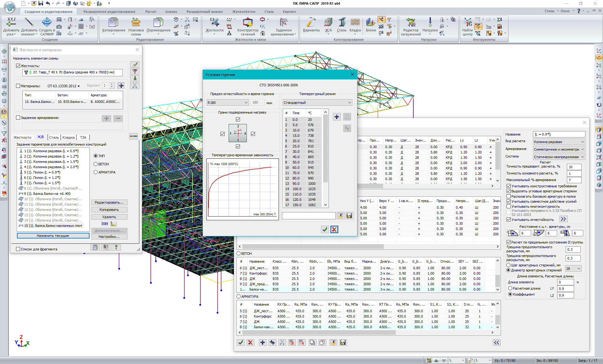Click the filter funnel icon in Жесткости panel
603x364 pixels.
tap(135, 72)
